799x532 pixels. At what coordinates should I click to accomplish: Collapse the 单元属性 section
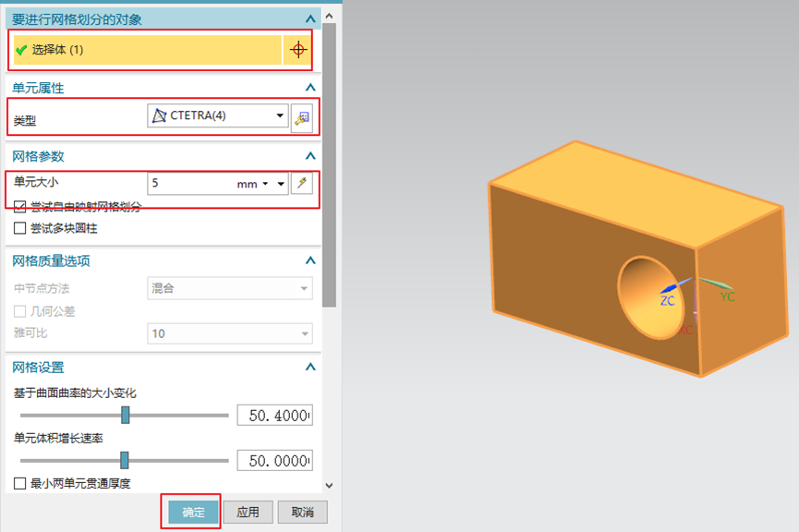[x=310, y=88]
